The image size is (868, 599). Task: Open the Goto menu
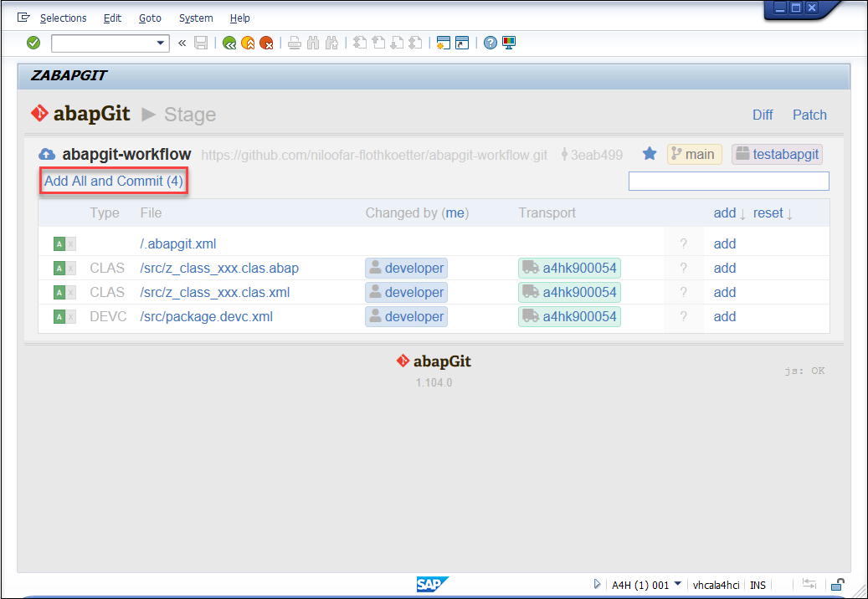(150, 18)
